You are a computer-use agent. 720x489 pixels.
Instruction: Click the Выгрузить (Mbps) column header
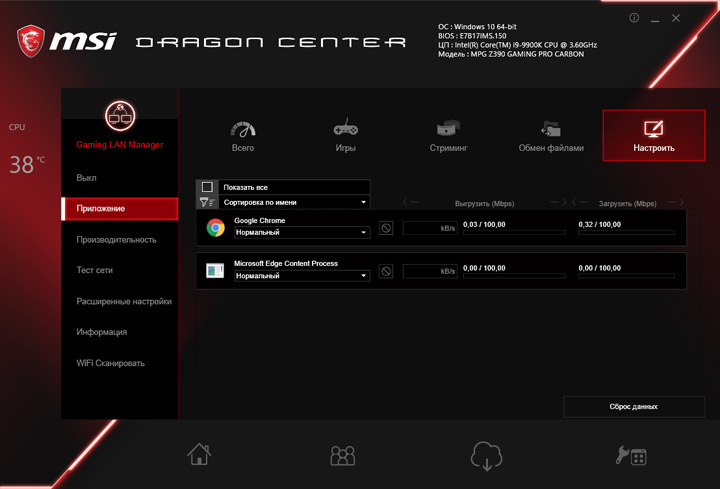coord(484,203)
